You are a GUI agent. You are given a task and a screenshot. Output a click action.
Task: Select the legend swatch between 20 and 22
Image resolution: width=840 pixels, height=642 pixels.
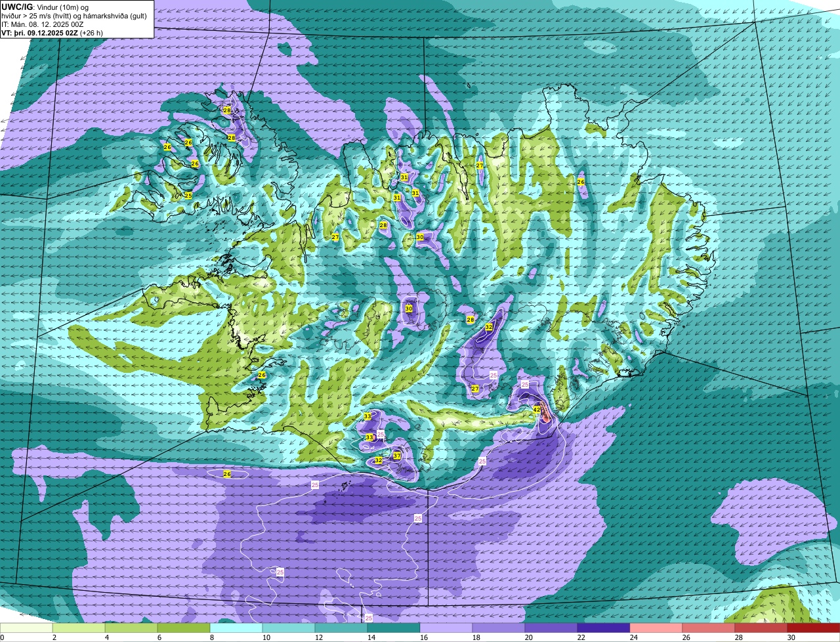point(551,628)
